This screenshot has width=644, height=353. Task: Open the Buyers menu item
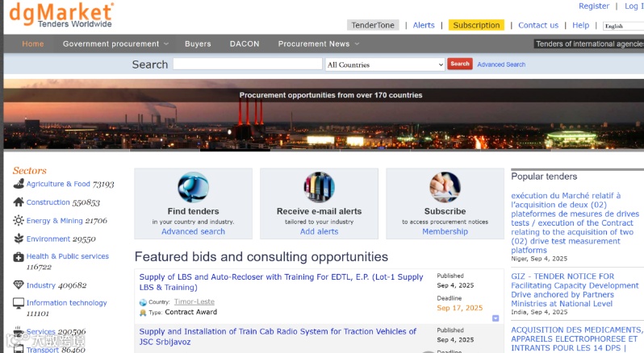coord(198,44)
